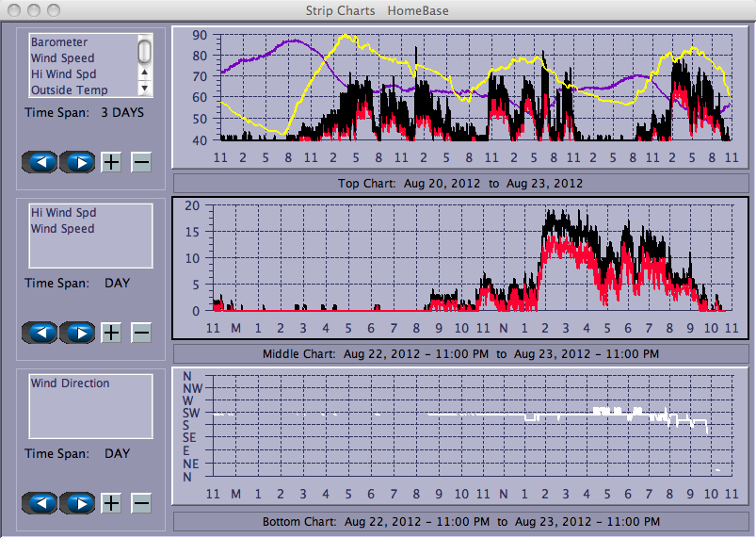The image size is (756, 538).
Task: Click the Middle Chart date range label
Action: pos(460,354)
